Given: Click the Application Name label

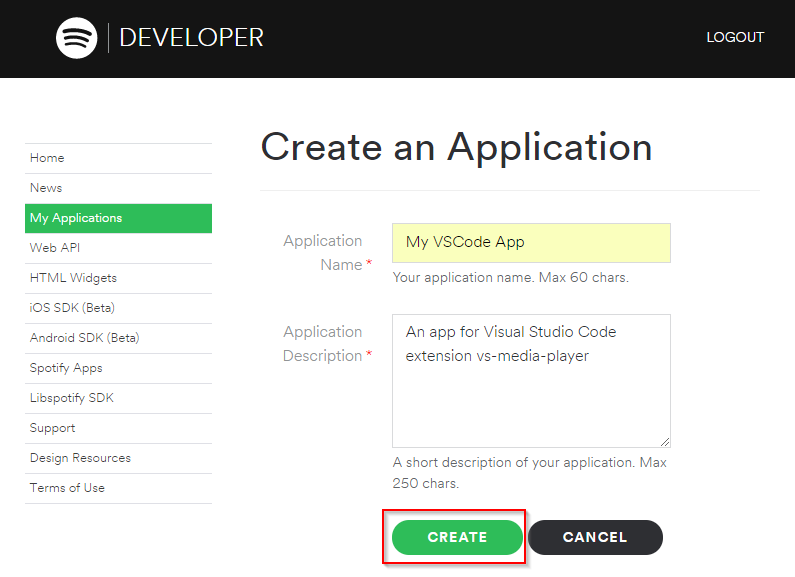Looking at the screenshot, I should (328, 253).
